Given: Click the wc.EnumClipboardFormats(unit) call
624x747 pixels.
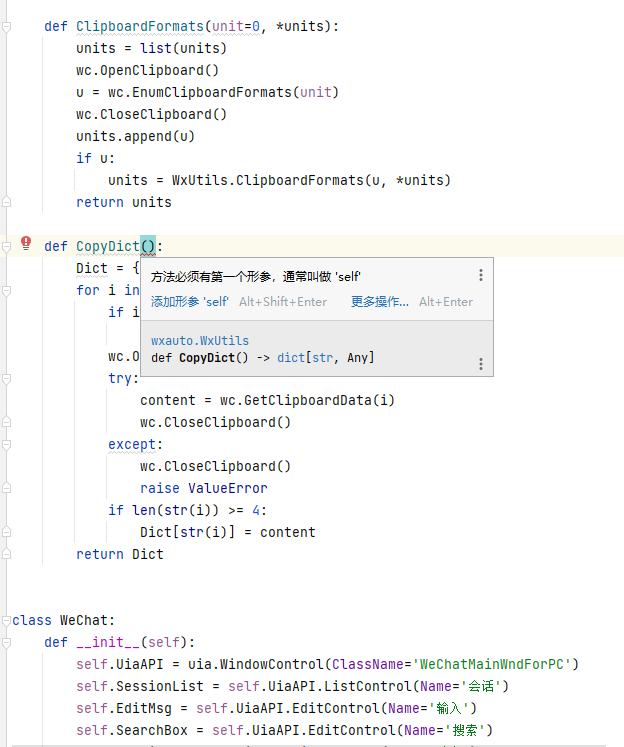Looking at the screenshot, I should [x=223, y=92].
